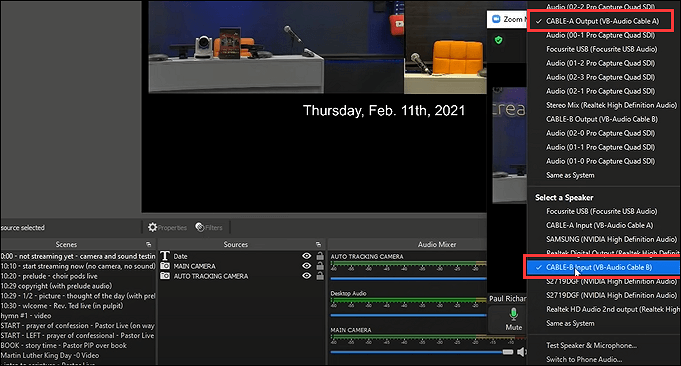The width and height of the screenshot is (681, 366).
Task: Select scene '10:29 - 1/2 - picture - thought of the day'
Action: click(x=78, y=296)
